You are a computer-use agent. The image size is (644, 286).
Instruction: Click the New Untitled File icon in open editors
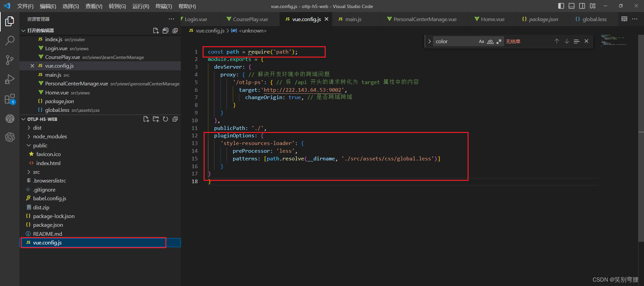click(x=156, y=31)
